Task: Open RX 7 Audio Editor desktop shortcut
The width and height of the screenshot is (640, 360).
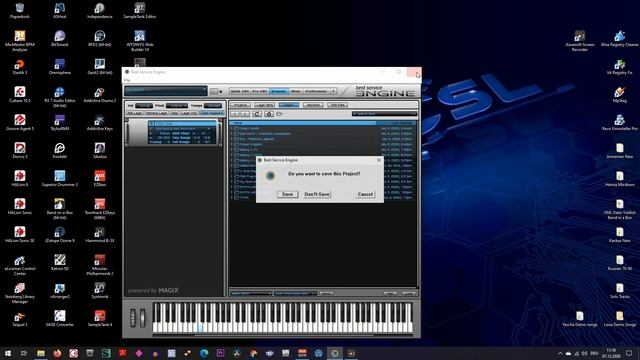Action: click(x=60, y=96)
